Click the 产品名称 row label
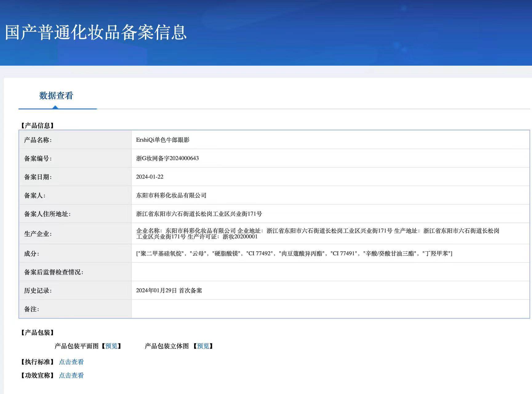 pyautogui.click(x=38, y=140)
